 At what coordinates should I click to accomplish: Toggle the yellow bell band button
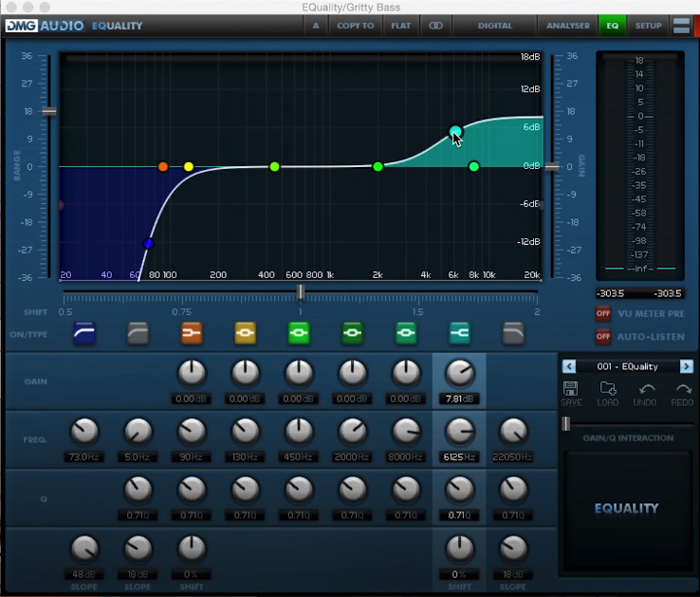[x=245, y=333]
